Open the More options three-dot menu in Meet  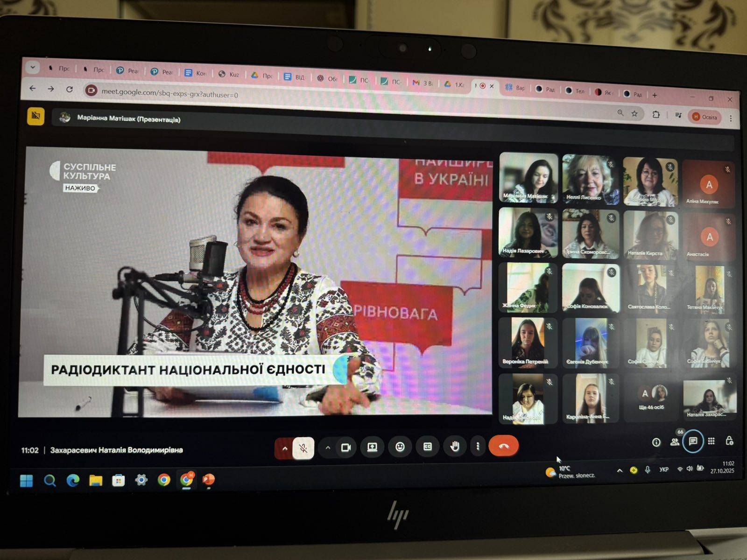pos(478,447)
